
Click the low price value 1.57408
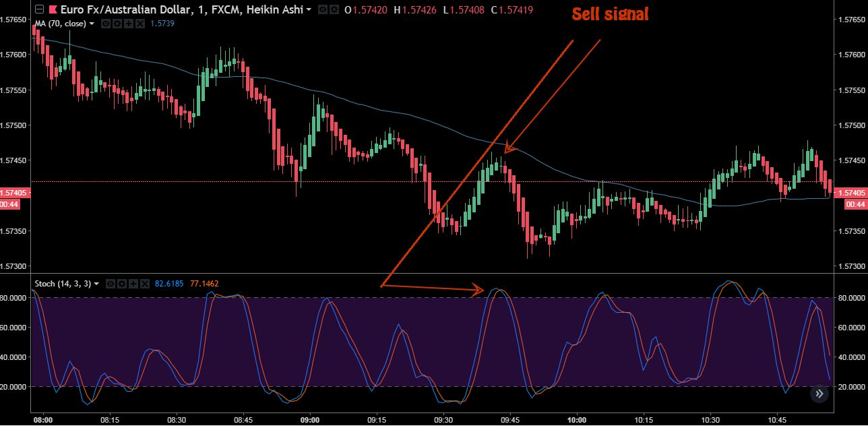[466, 9]
